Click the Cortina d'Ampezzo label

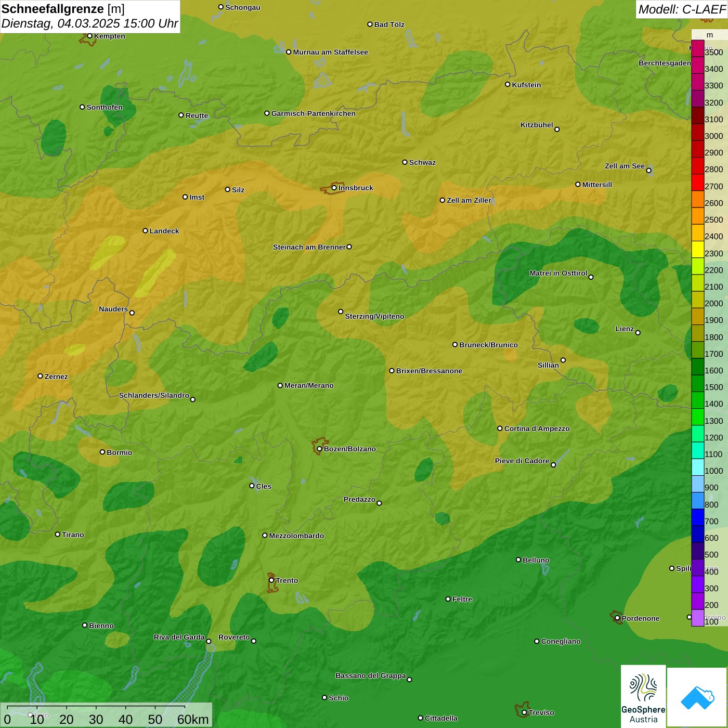(x=537, y=428)
